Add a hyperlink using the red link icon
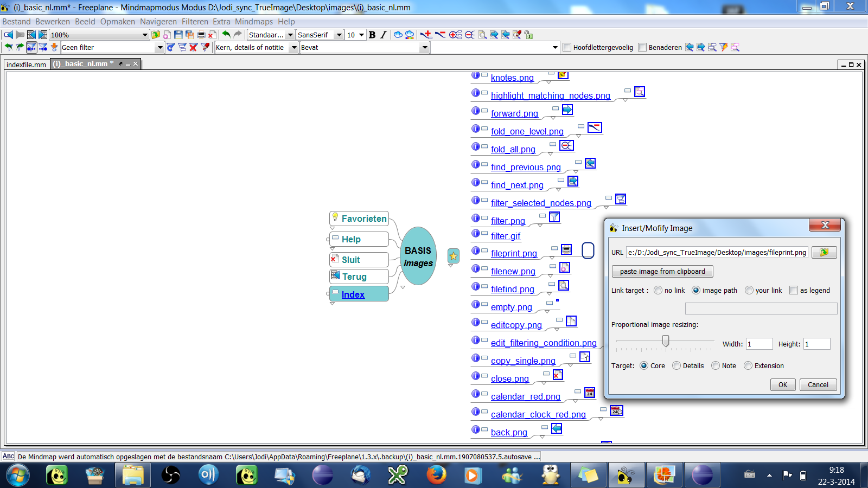868x488 pixels. (425, 34)
